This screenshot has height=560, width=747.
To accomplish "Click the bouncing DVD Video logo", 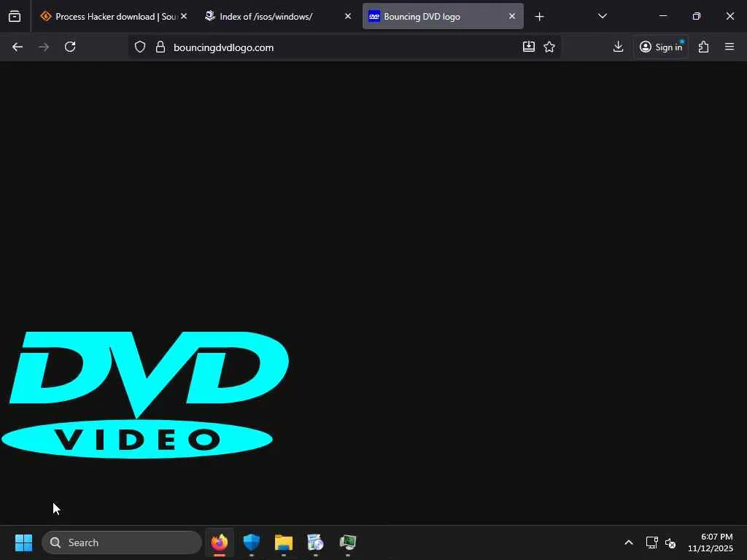I will [x=145, y=395].
